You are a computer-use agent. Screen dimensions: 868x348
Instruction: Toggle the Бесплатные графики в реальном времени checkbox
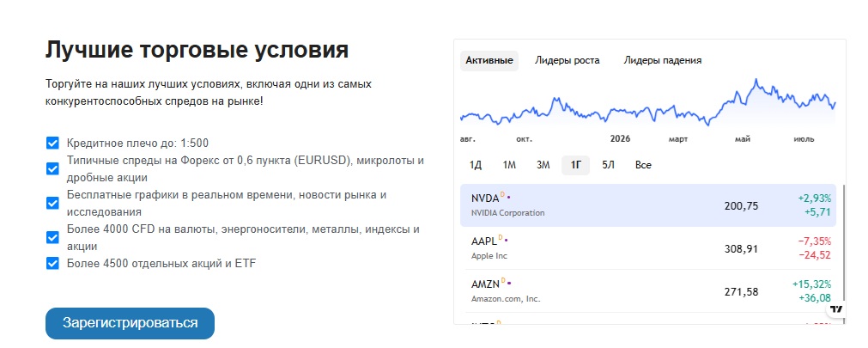point(52,204)
